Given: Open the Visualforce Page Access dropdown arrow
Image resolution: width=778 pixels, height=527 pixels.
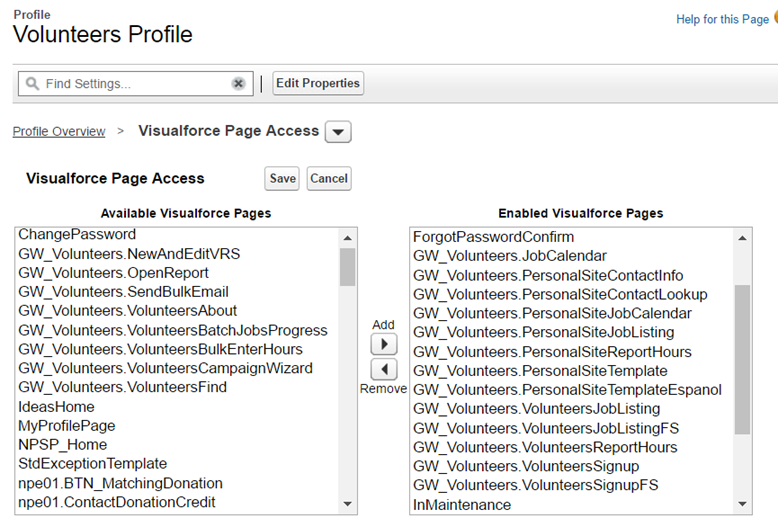Looking at the screenshot, I should [338, 132].
